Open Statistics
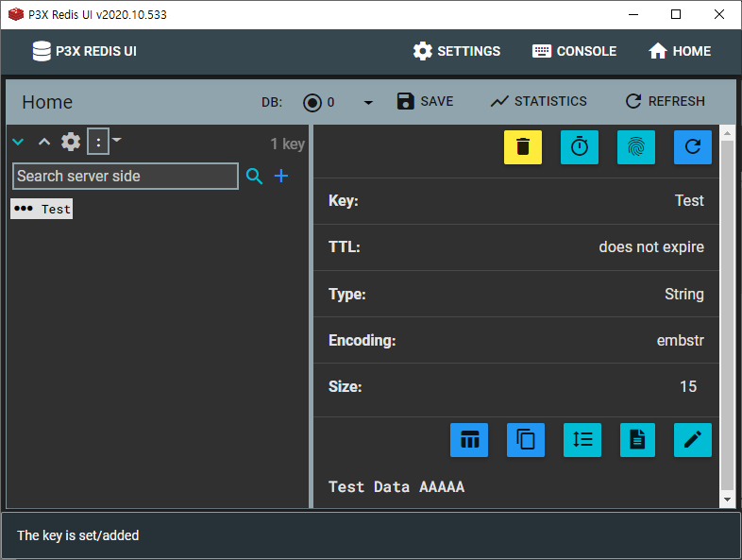742x560 pixels. coord(538,101)
